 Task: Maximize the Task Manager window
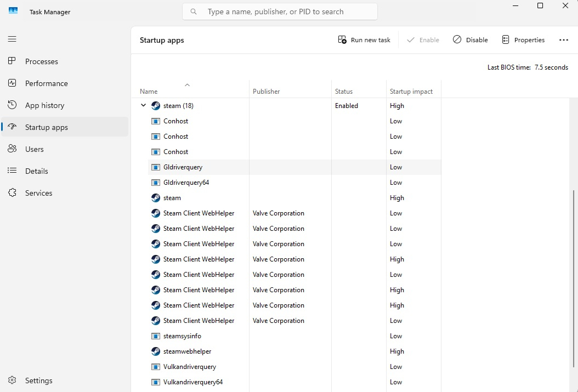(540, 6)
